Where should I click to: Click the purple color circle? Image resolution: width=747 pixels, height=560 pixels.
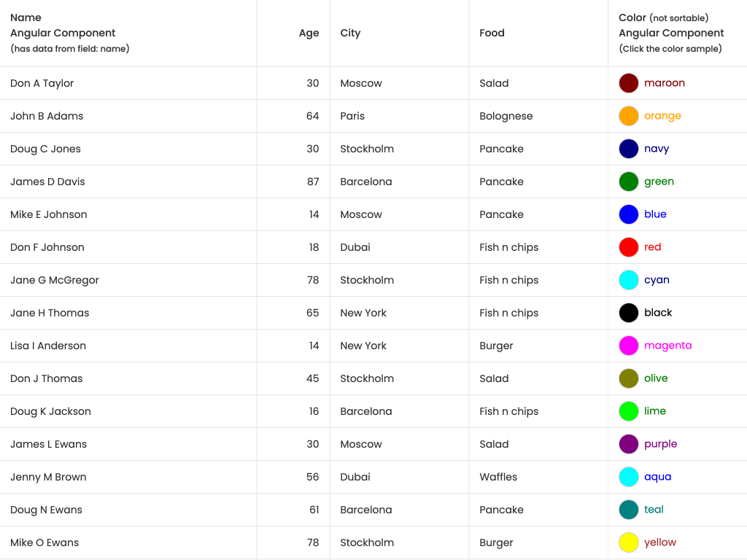629,444
